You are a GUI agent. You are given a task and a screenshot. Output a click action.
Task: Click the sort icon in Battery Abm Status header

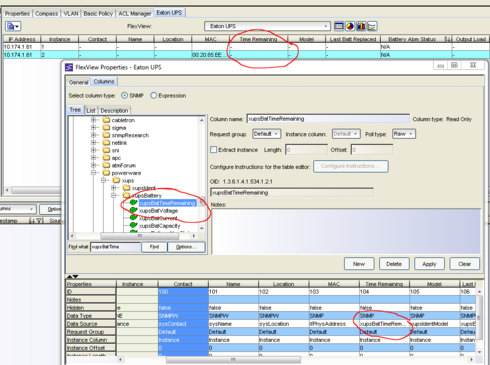click(x=447, y=39)
